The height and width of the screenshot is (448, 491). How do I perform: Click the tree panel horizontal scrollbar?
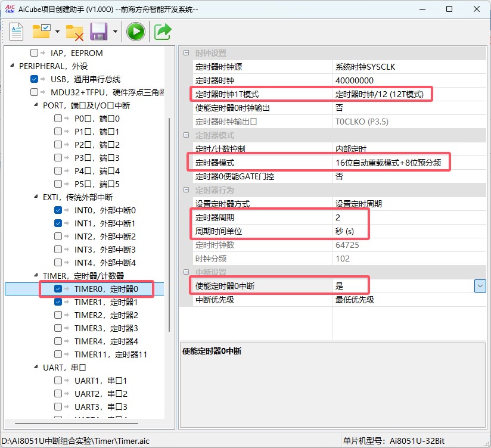(x=76, y=423)
